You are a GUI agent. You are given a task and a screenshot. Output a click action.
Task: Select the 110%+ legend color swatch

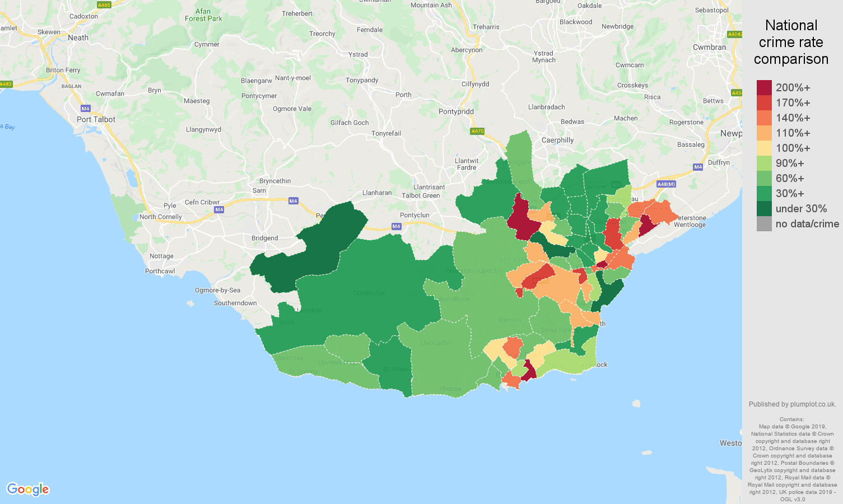[764, 133]
